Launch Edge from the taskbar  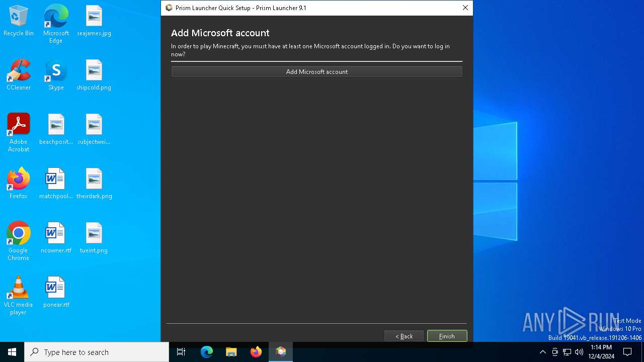207,352
